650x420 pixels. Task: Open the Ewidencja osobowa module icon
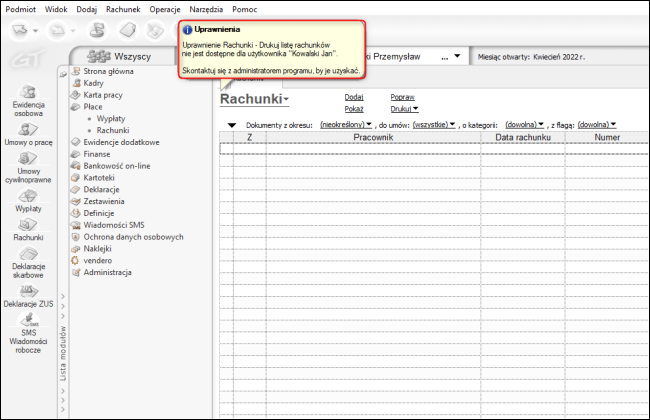click(28, 92)
